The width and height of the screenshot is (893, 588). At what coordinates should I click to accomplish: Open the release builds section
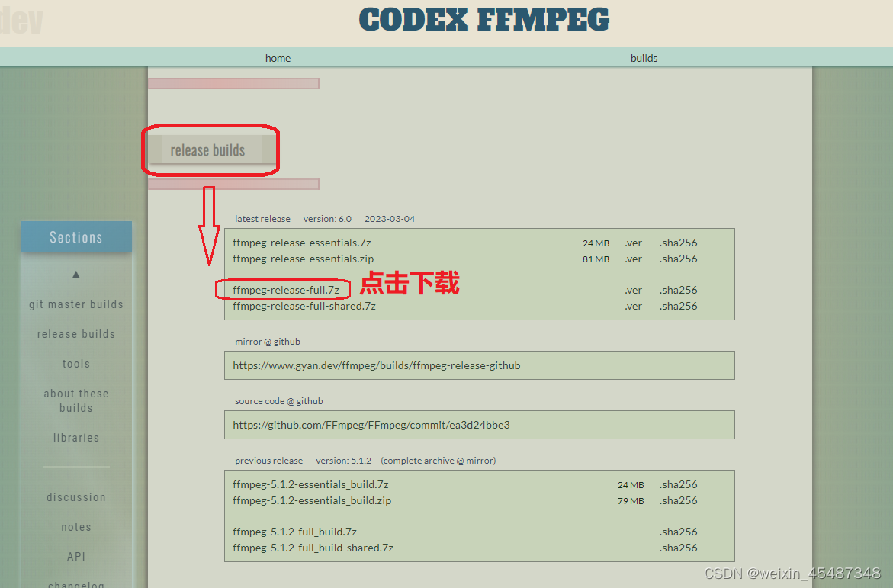[x=75, y=333]
